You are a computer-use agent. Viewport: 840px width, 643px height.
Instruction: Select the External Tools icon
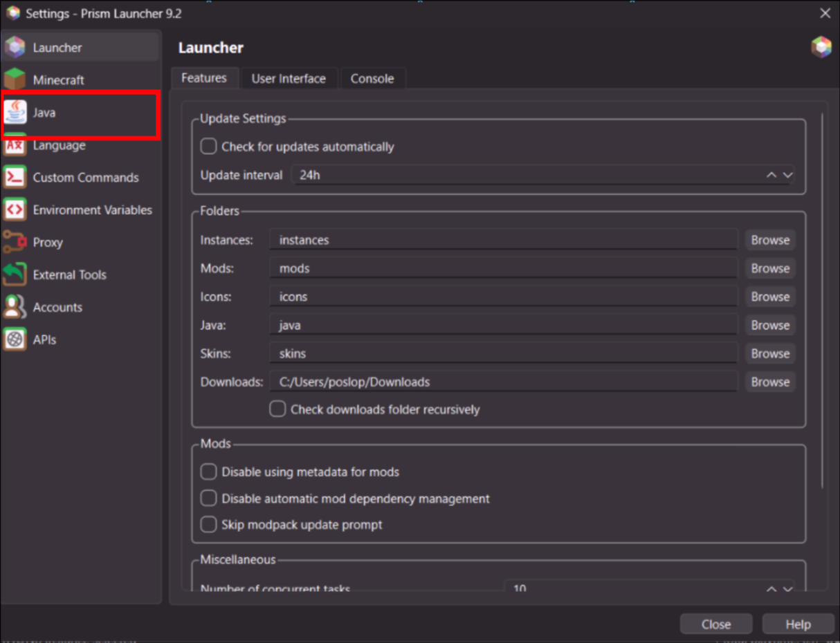(x=15, y=274)
